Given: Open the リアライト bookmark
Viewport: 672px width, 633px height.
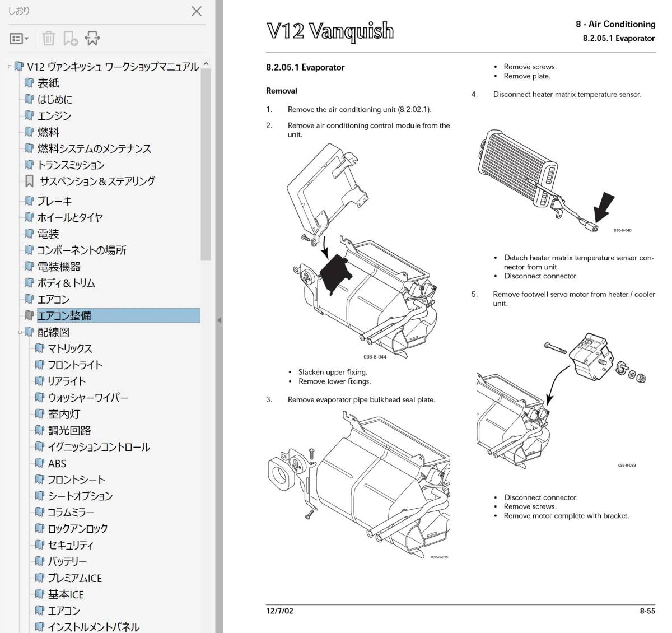Looking at the screenshot, I should (x=67, y=381).
